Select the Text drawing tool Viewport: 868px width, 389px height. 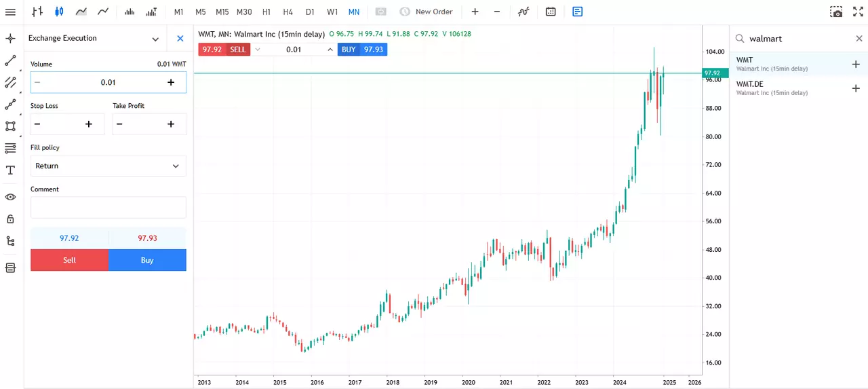tap(10, 170)
